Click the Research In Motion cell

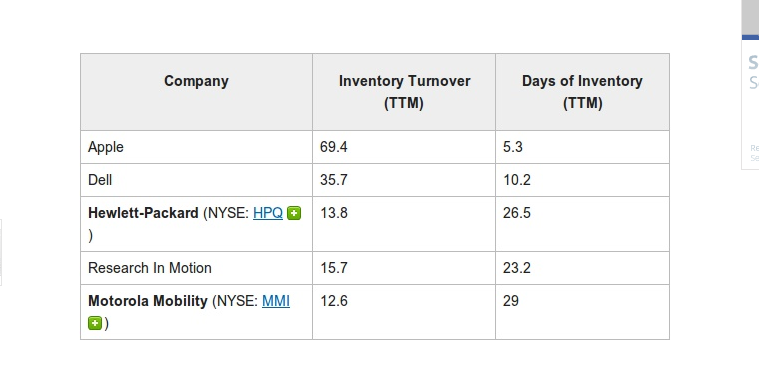coord(197,268)
